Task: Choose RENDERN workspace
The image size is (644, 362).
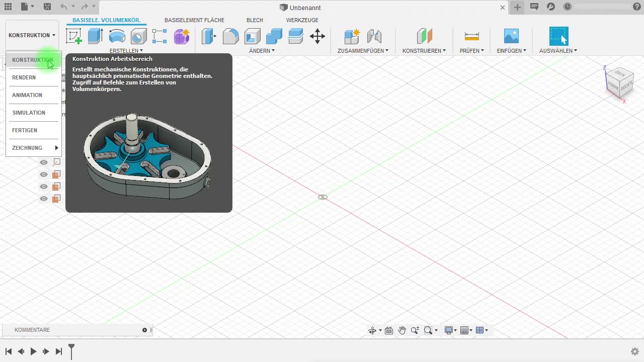Action: (34, 77)
